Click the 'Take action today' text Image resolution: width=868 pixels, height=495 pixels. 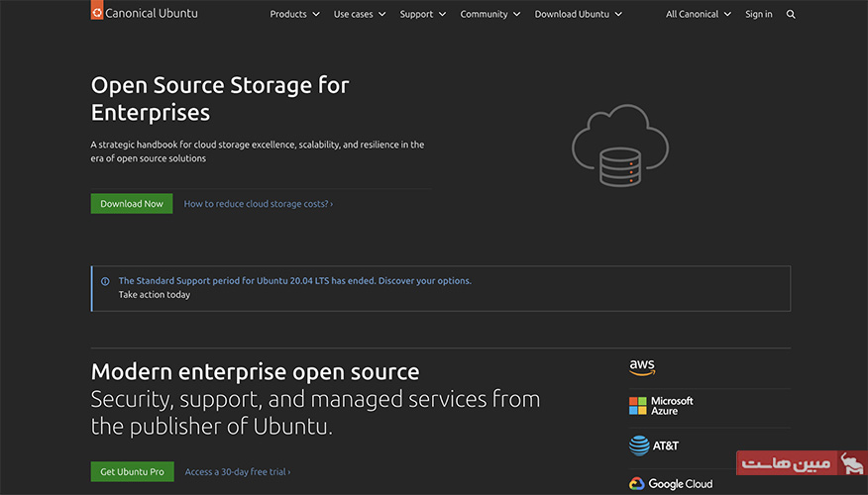pyautogui.click(x=155, y=295)
